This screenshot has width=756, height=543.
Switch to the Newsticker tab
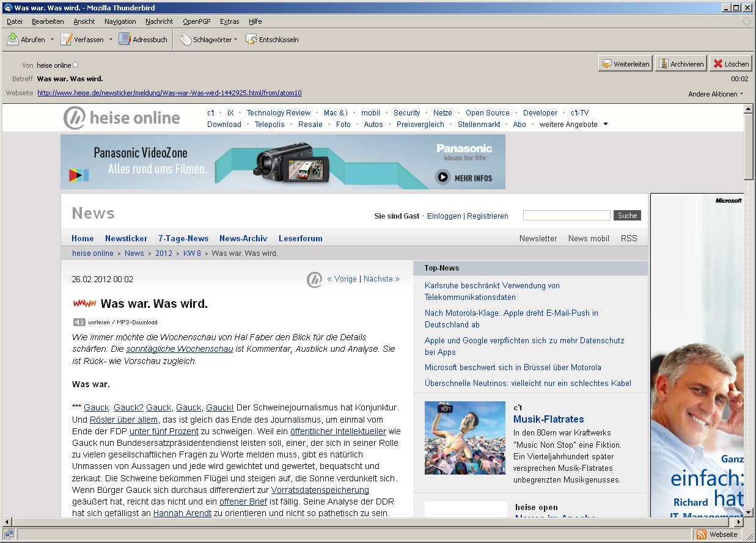pos(126,238)
